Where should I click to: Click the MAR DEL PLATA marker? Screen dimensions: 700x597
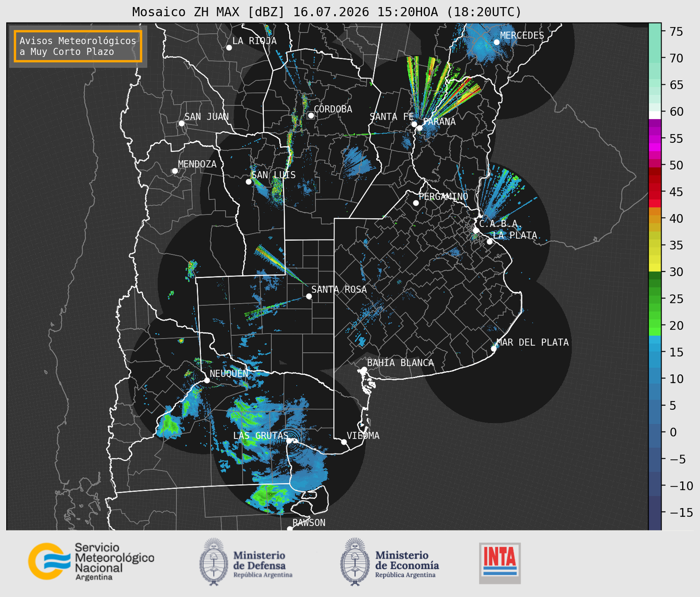point(494,348)
